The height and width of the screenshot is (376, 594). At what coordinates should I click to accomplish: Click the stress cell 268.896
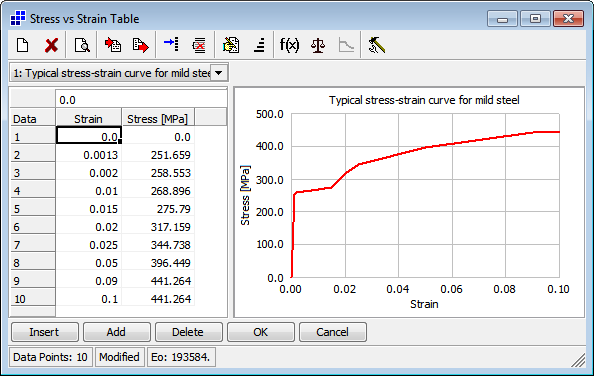point(158,190)
